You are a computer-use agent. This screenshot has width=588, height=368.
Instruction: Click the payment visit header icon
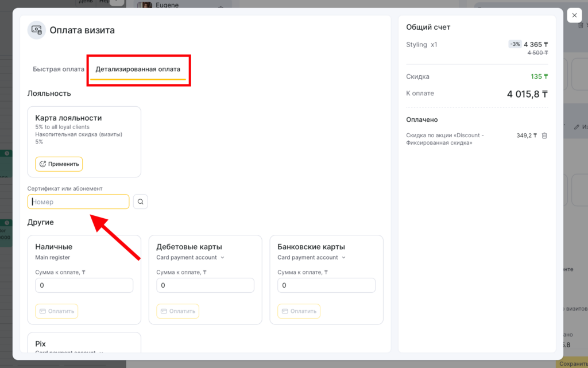(37, 30)
